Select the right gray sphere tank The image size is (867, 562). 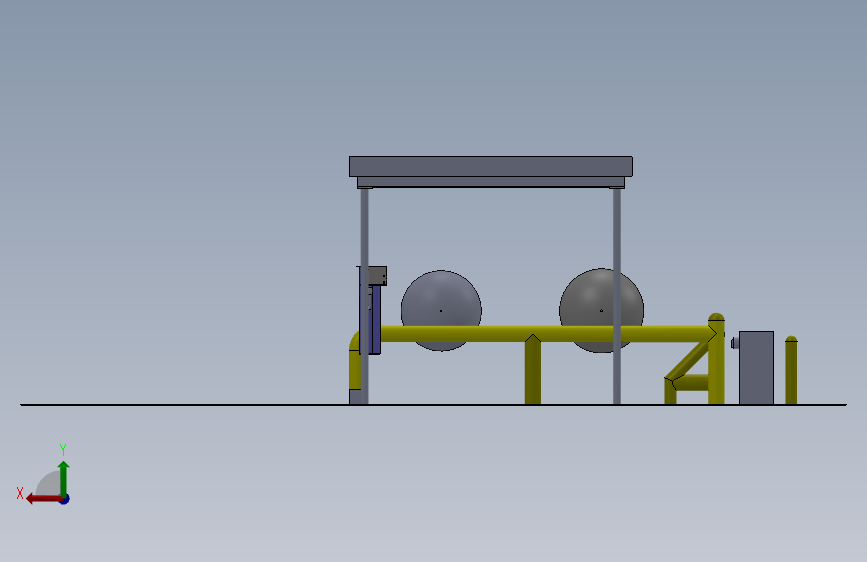(601, 310)
